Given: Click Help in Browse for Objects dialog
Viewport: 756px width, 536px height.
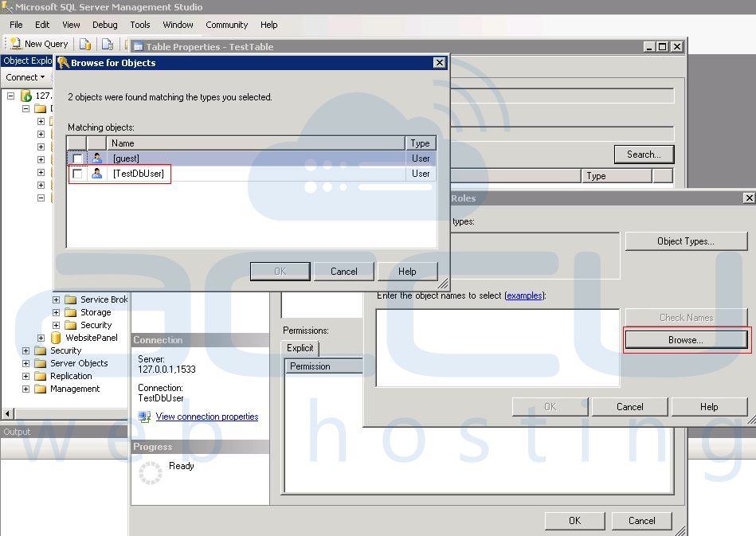Looking at the screenshot, I should point(407,272).
